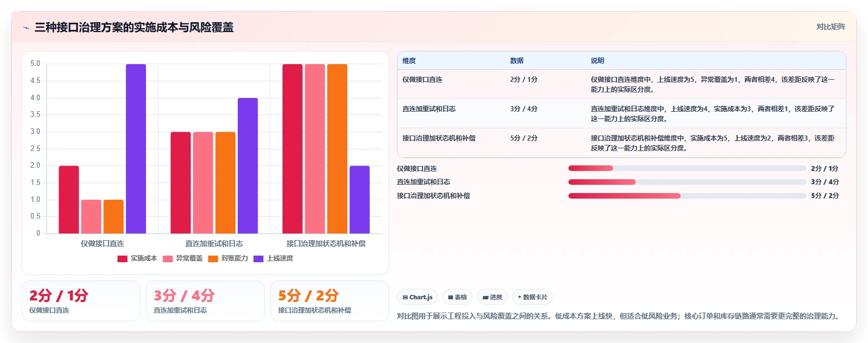Click the purple 上线速度 bar in 仅做接口直连 group
This screenshot has width=868, height=343.
point(136,149)
